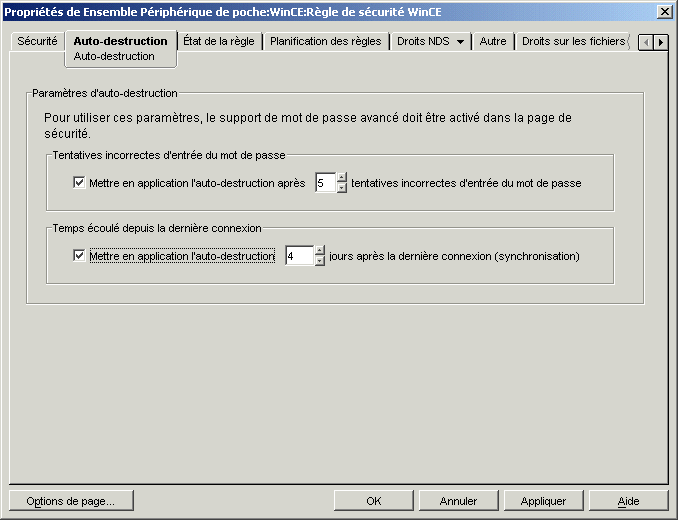Select the Auto-destruction tab
The image size is (678, 520).
tap(120, 41)
